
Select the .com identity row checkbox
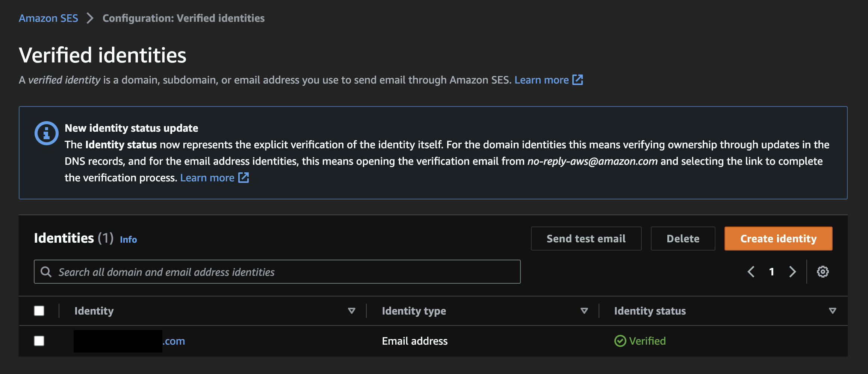pos(39,341)
